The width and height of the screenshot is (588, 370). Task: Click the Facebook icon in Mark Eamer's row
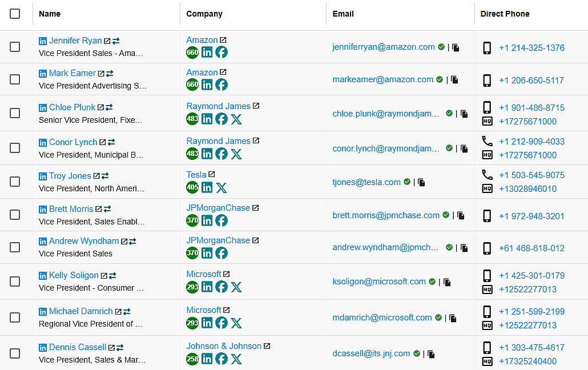click(x=221, y=85)
